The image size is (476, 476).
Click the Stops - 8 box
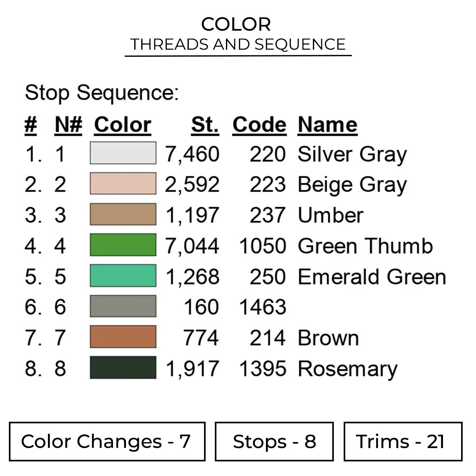tap(274, 441)
